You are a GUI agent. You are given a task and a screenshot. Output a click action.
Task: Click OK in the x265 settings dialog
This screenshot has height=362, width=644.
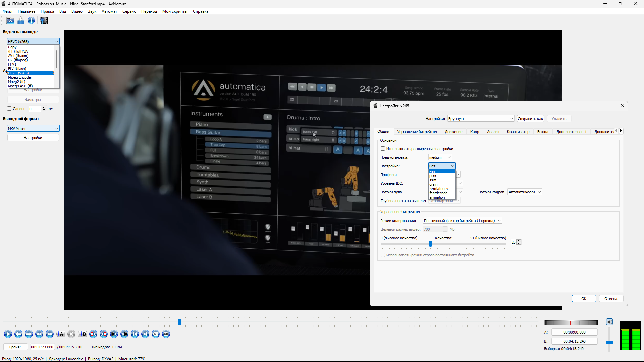pyautogui.click(x=584, y=299)
